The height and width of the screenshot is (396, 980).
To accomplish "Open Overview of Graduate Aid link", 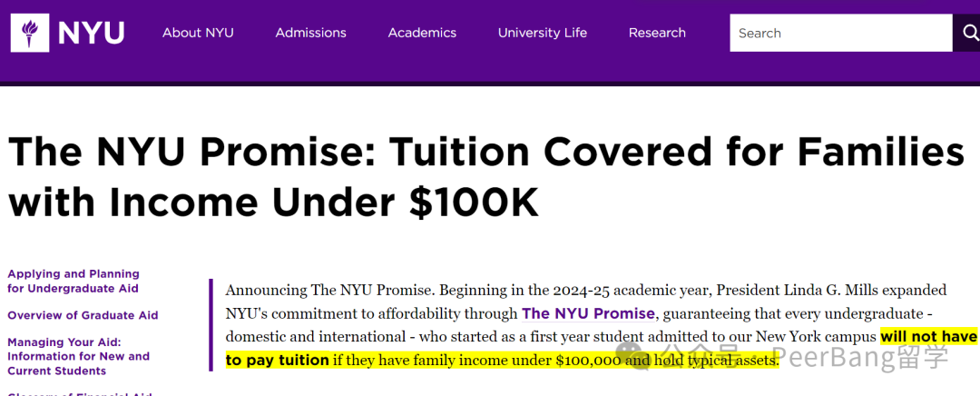I will coord(83,315).
